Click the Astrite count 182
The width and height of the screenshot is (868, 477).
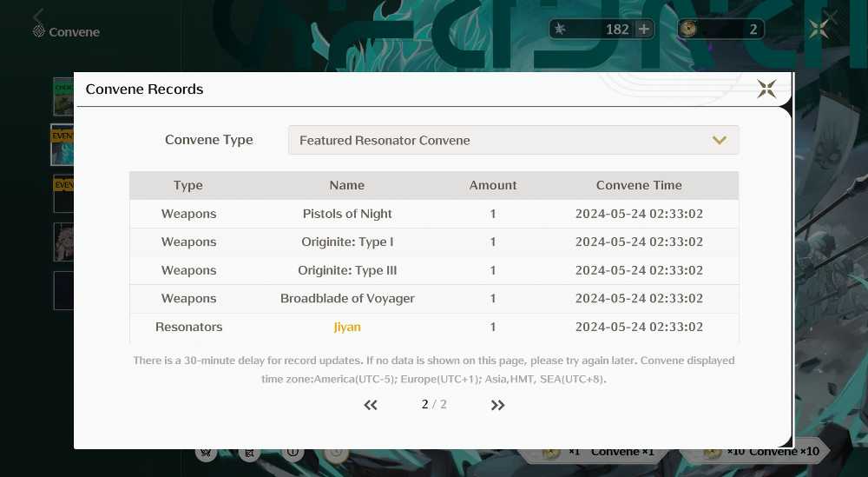coord(617,30)
